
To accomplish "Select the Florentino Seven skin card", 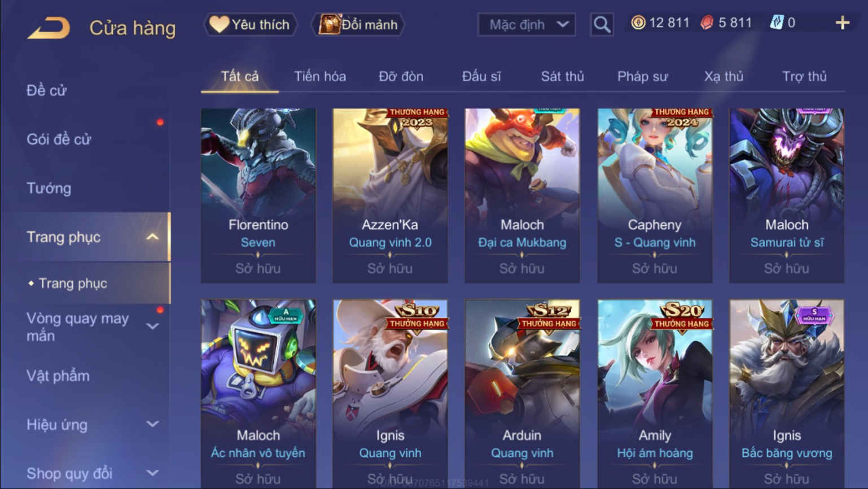I will coord(258,195).
